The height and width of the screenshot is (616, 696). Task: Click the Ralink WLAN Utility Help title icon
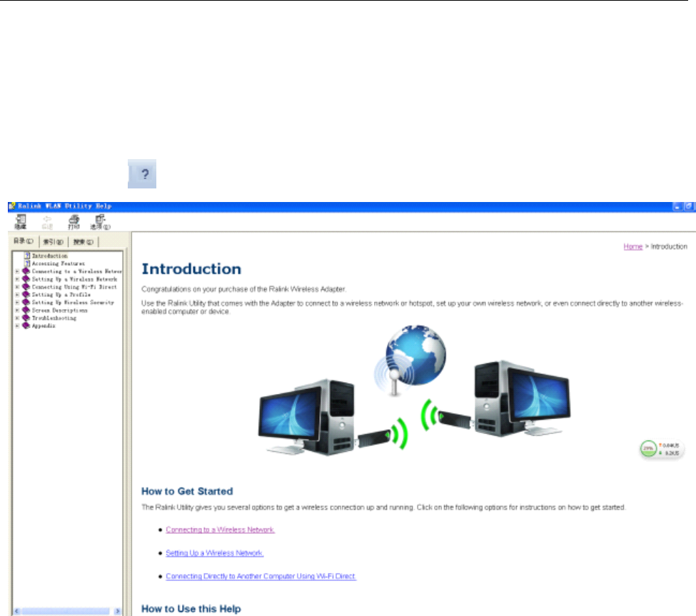(12, 206)
